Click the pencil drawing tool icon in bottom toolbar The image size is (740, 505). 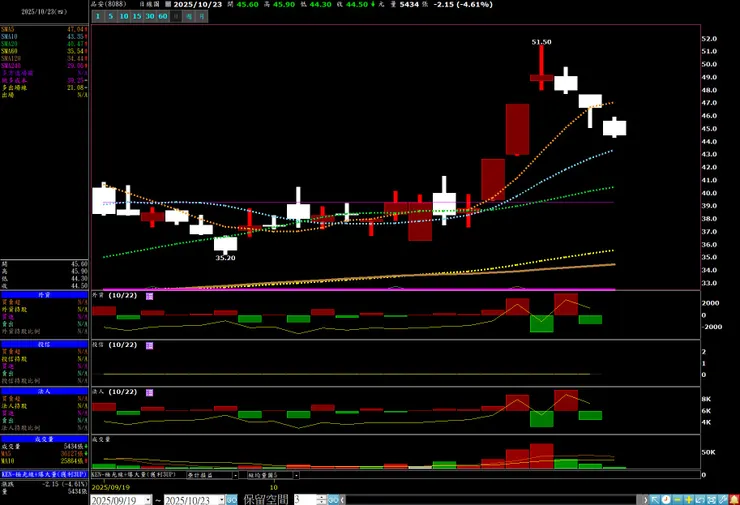723,500
